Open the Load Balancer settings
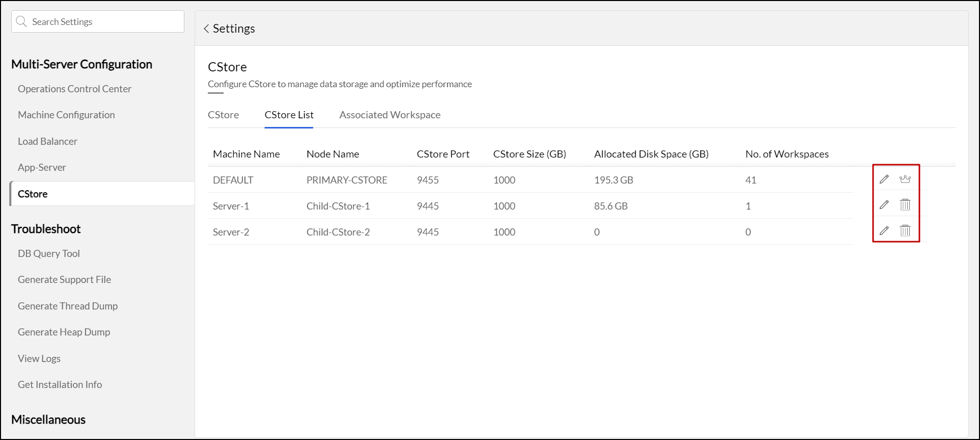Image resolution: width=980 pixels, height=440 pixels. 47,141
